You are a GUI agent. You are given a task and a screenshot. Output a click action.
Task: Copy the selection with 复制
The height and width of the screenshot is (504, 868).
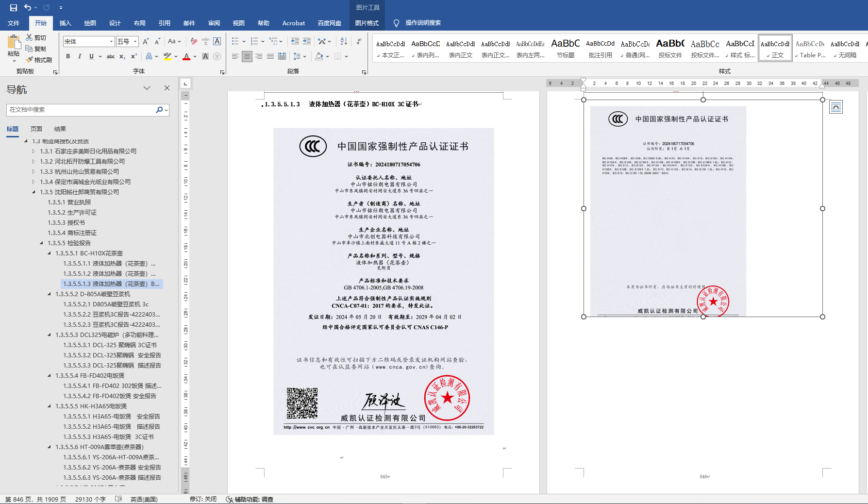(36, 49)
